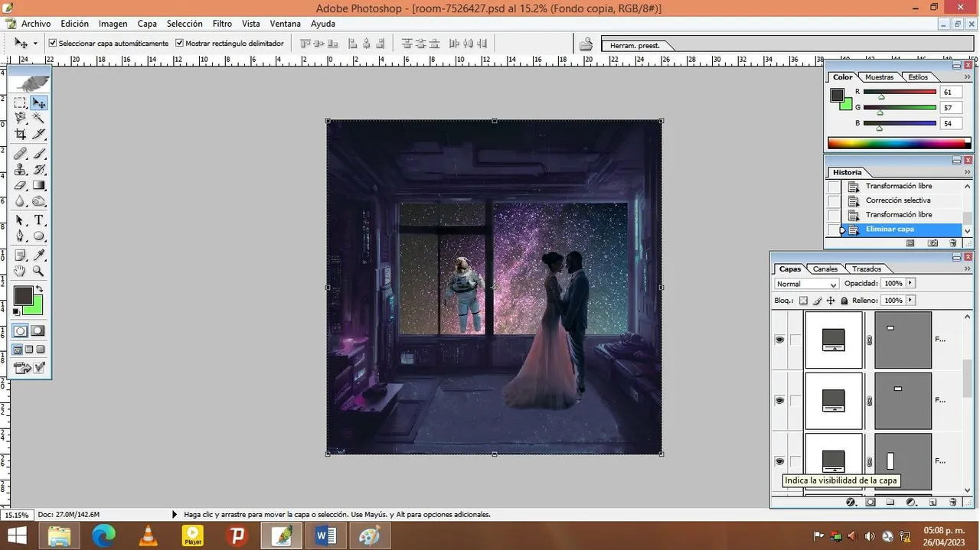980x550 pixels.
Task: Switch to the Estilos tab
Action: [x=918, y=77]
